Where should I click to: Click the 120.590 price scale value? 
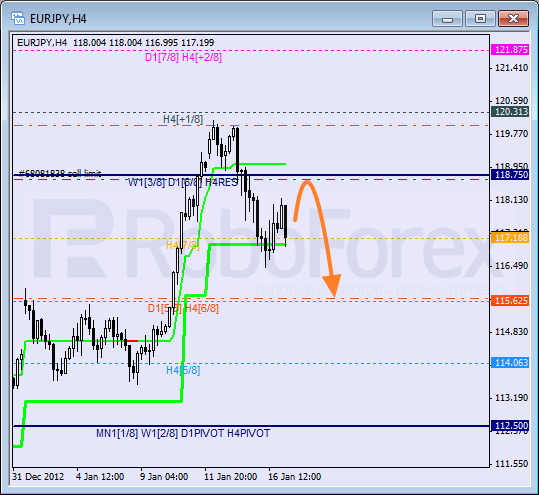[x=511, y=101]
